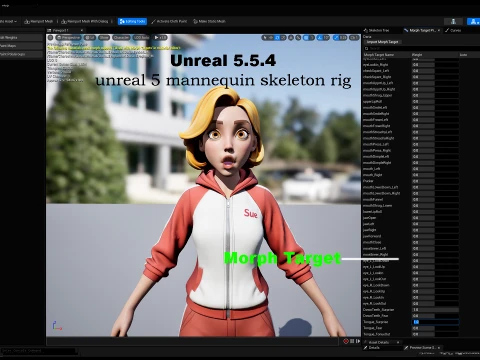
Task: Adjust the Pucker weight slider
Action: 435,181
